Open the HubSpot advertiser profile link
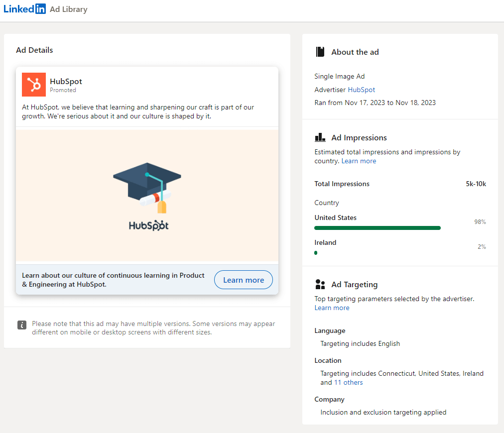The width and height of the screenshot is (504, 433). pos(361,90)
